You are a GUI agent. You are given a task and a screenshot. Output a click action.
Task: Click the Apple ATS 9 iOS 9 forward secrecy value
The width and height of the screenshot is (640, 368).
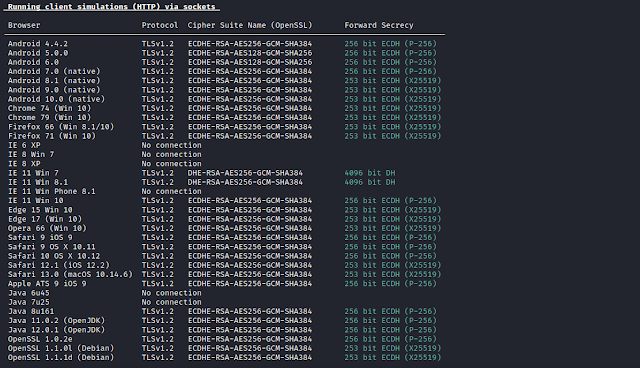[391, 284]
